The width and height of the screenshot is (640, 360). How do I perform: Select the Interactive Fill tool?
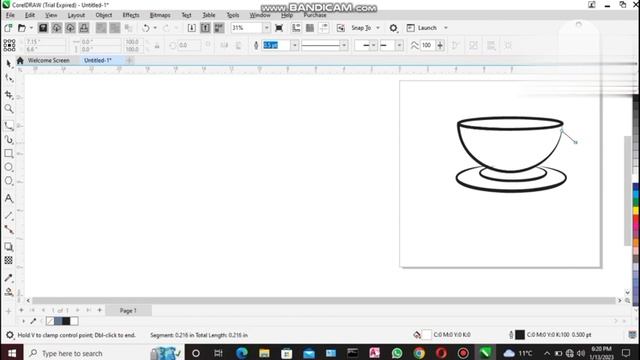click(9, 292)
